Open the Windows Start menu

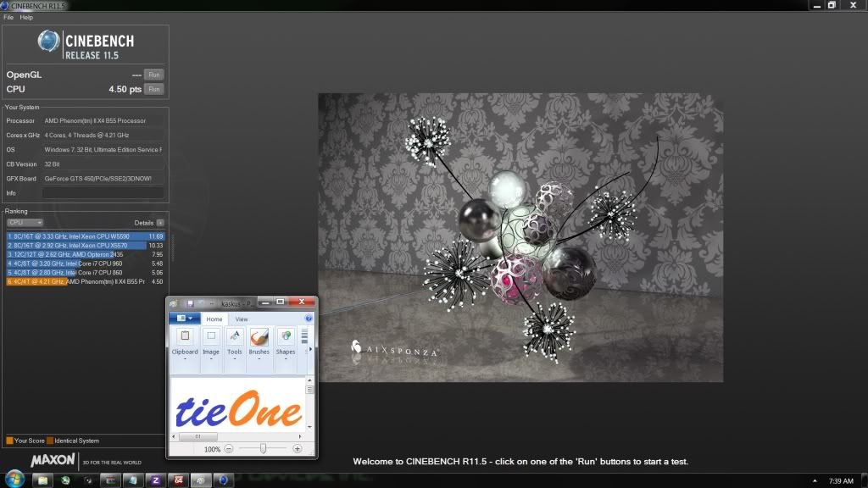tap(14, 480)
